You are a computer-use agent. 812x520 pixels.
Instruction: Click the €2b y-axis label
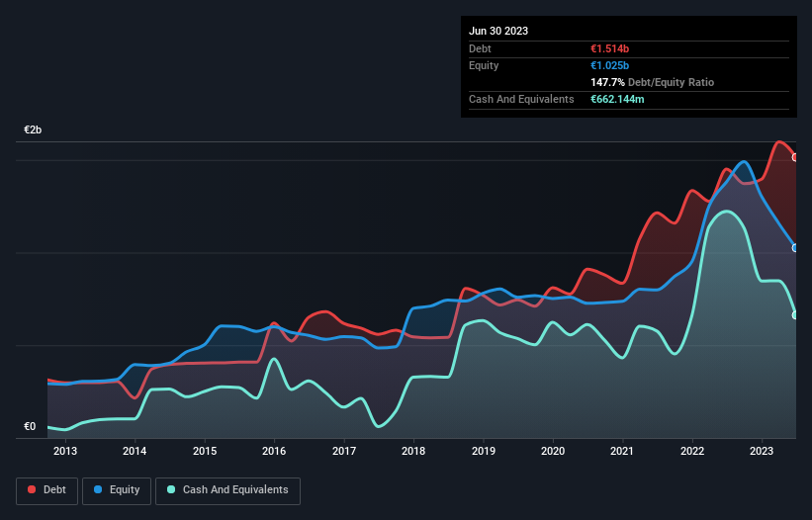[33, 130]
